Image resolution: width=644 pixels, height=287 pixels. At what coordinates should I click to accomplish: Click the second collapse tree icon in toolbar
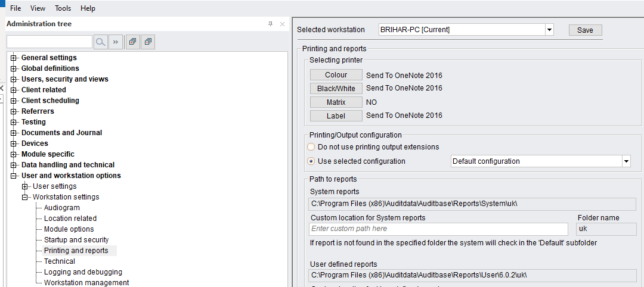point(148,42)
